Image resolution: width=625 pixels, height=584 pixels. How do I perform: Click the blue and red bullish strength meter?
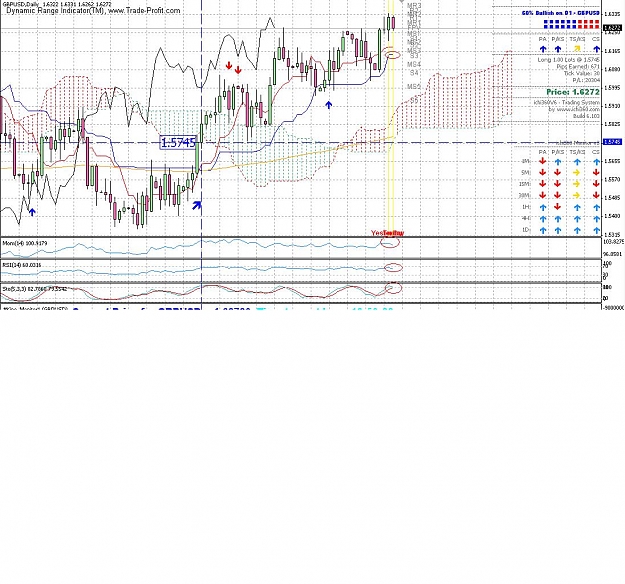572,24
